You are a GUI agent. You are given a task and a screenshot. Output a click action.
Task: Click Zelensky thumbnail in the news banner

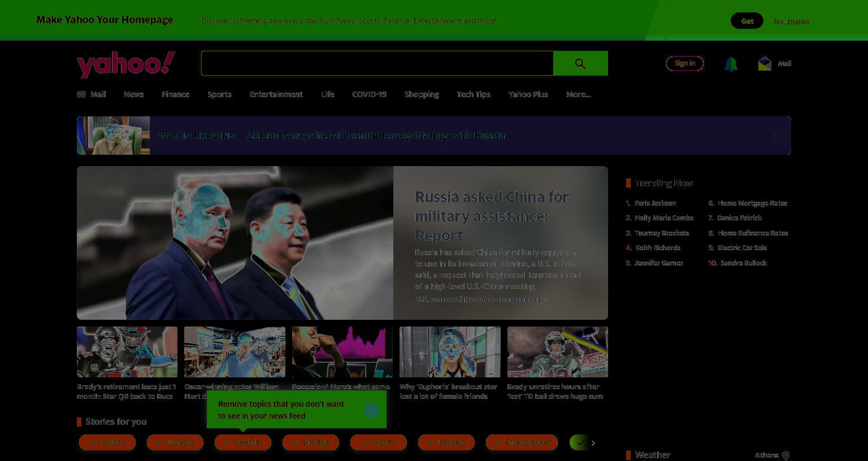coord(114,136)
